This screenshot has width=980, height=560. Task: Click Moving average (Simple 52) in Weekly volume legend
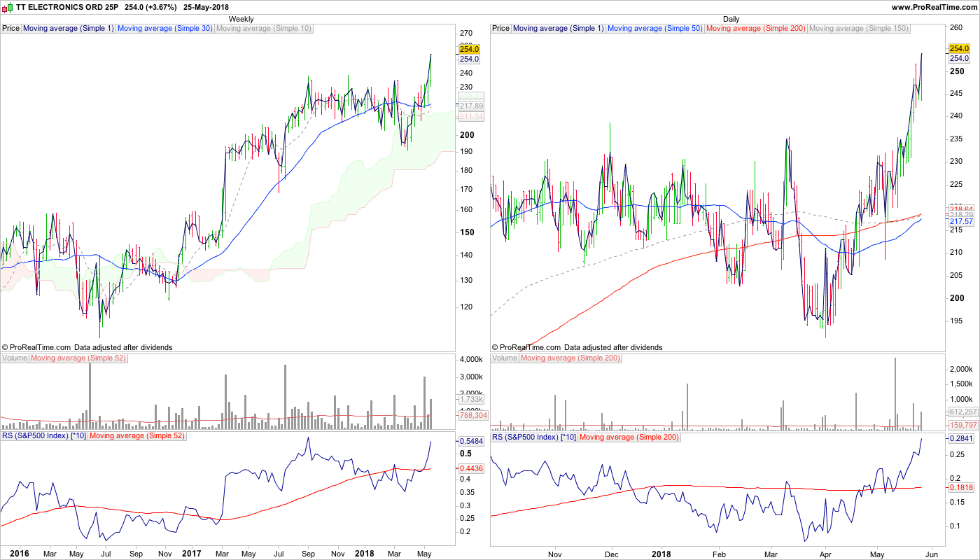coord(77,358)
